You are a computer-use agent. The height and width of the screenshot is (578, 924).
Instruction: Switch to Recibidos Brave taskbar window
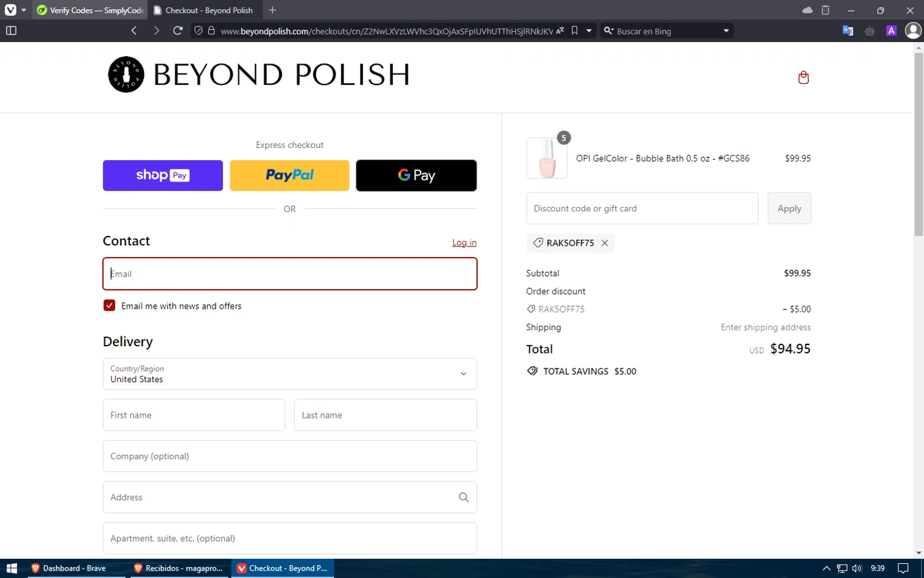(179, 568)
